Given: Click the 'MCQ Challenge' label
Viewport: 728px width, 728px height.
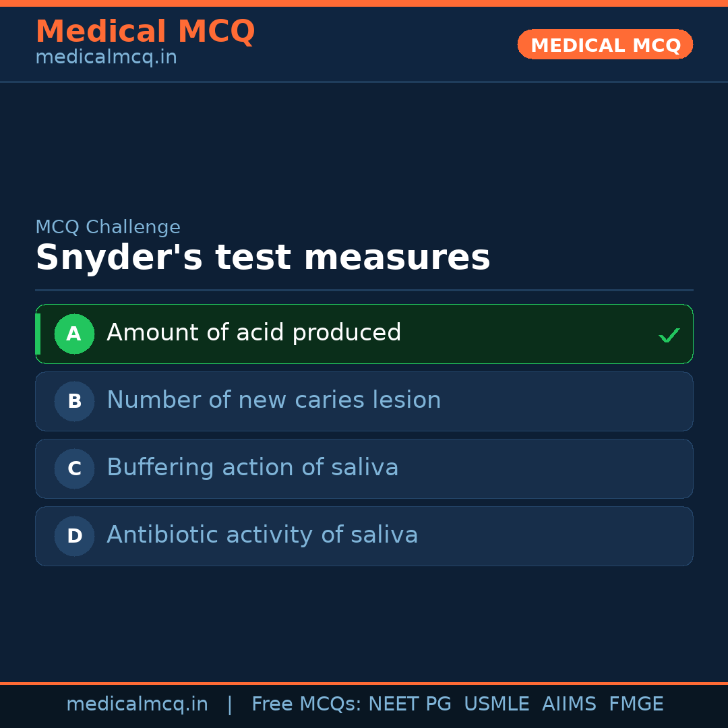Looking at the screenshot, I should pos(108,227).
